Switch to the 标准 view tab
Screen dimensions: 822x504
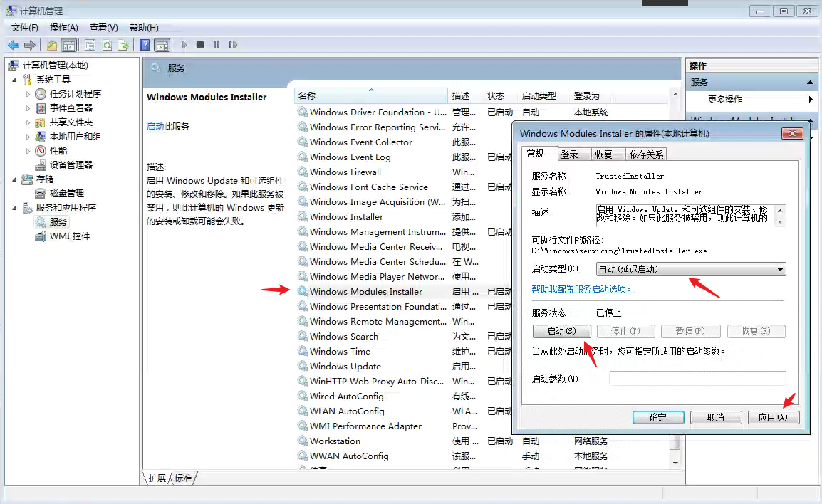(183, 478)
